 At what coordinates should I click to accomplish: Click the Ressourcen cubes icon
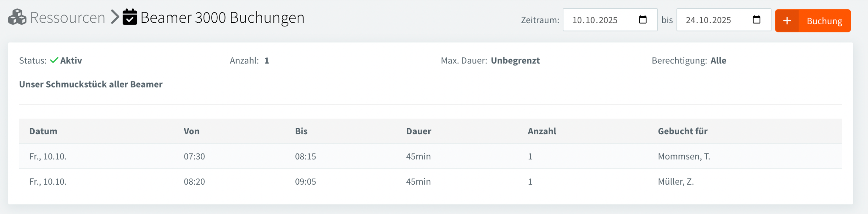click(x=17, y=17)
